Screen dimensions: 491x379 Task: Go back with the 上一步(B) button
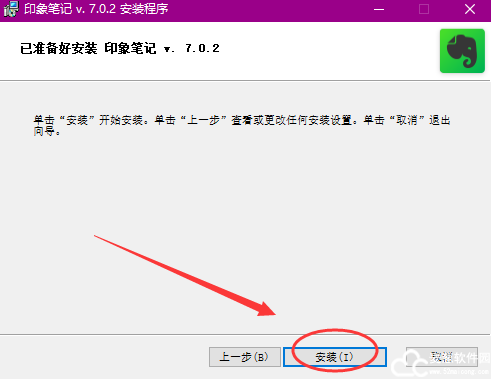(x=245, y=357)
